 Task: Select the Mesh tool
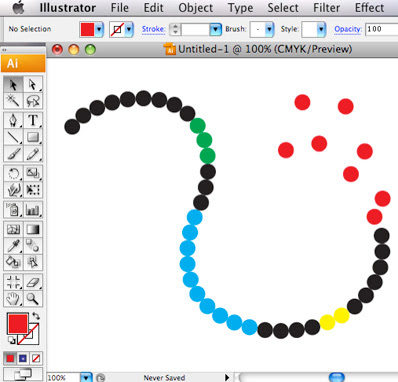click(x=13, y=229)
